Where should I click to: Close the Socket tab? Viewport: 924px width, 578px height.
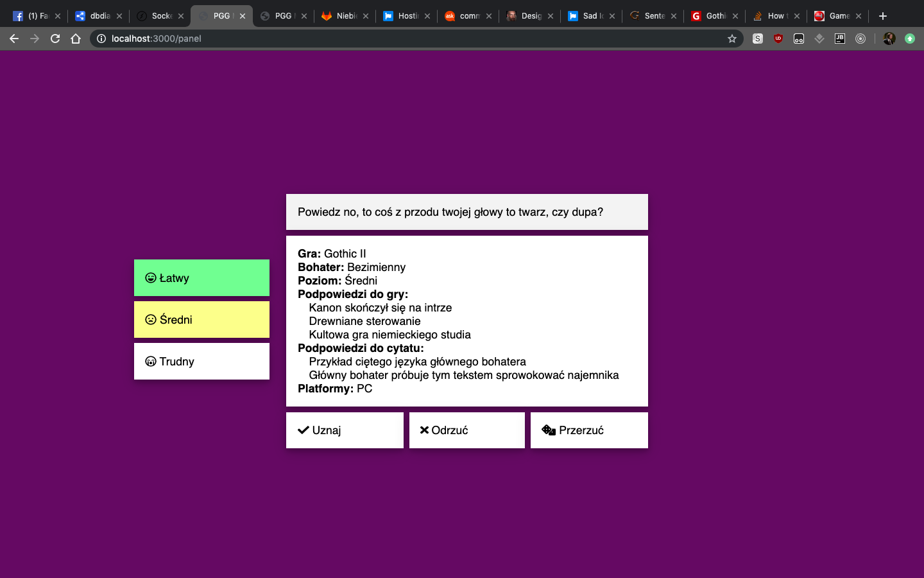point(181,16)
